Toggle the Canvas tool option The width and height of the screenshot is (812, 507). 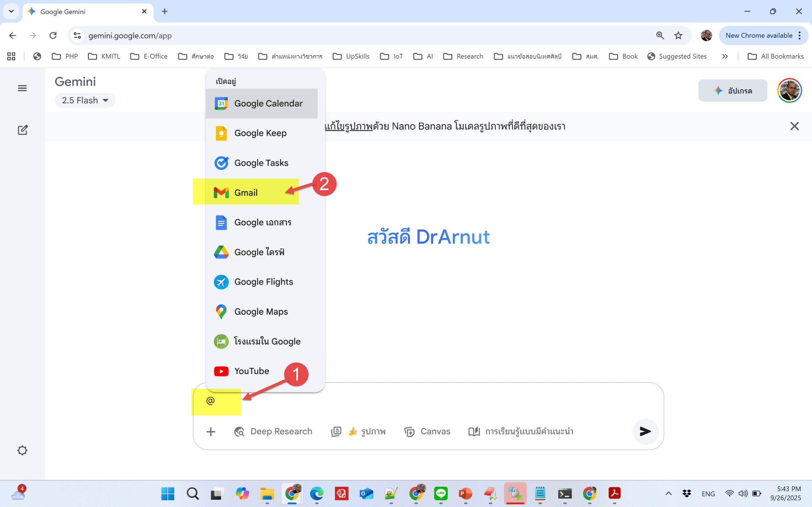pyautogui.click(x=428, y=432)
